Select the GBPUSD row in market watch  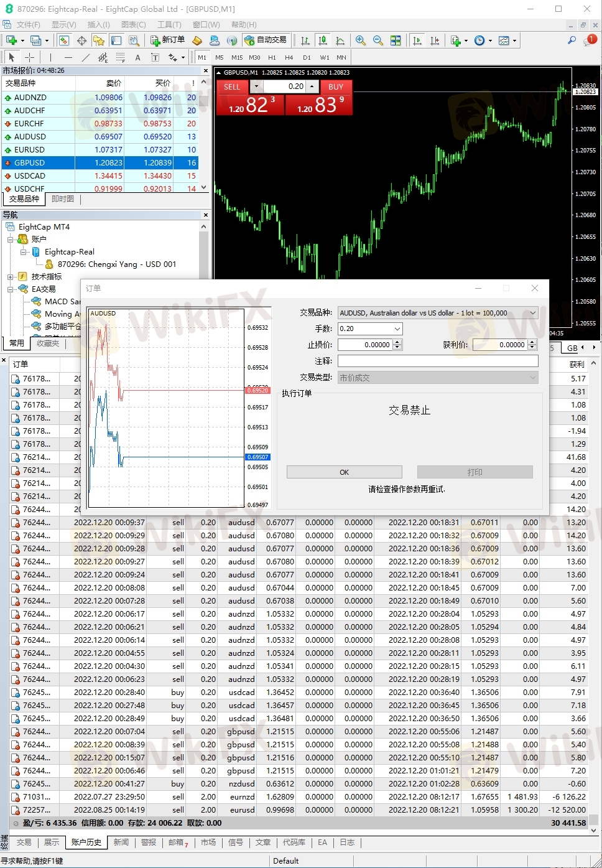(x=100, y=163)
